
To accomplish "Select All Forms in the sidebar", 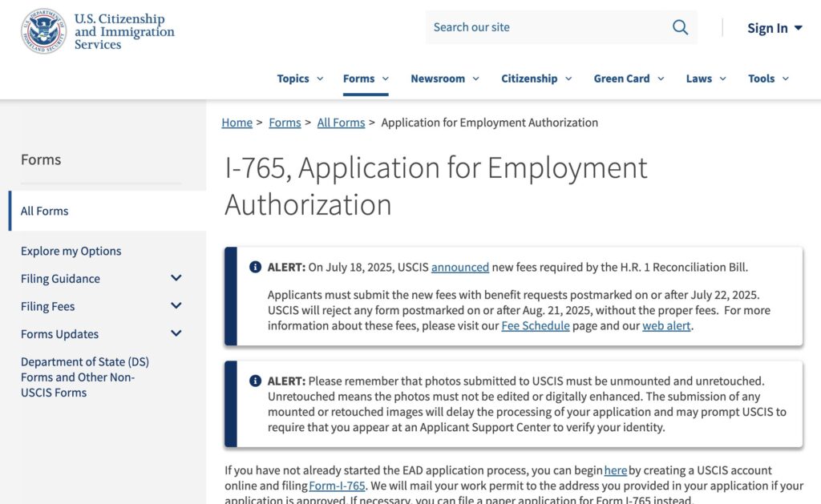I will click(x=45, y=211).
